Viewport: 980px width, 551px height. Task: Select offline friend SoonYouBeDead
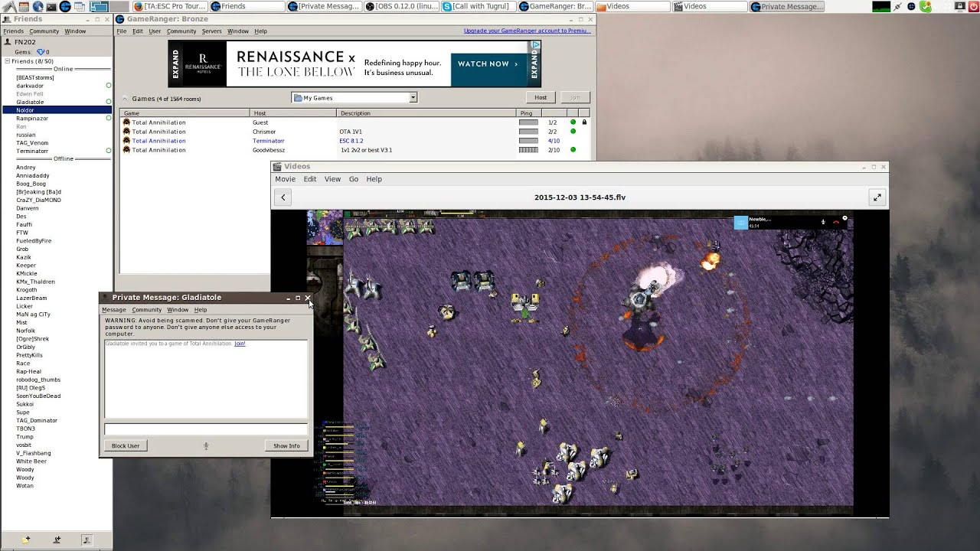click(x=38, y=396)
